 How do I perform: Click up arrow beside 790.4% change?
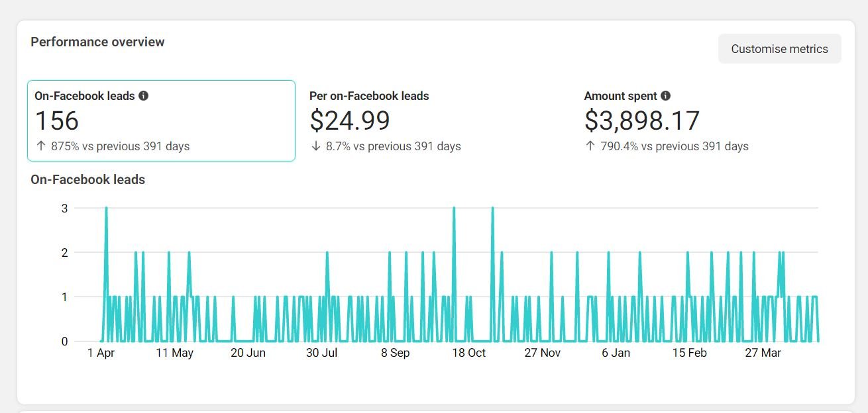coord(590,146)
